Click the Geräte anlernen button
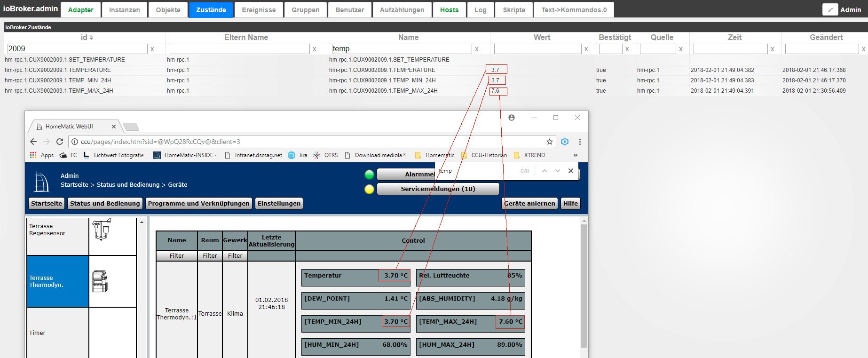 pos(530,204)
